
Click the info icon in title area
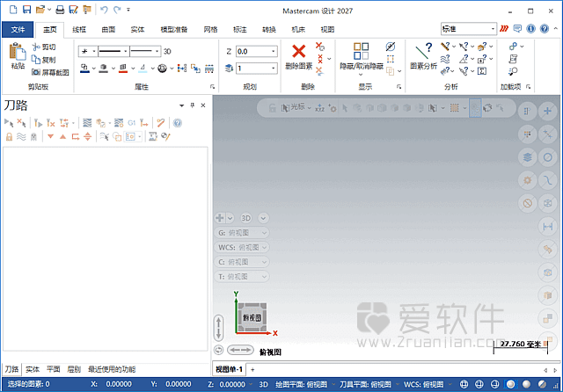(530, 29)
